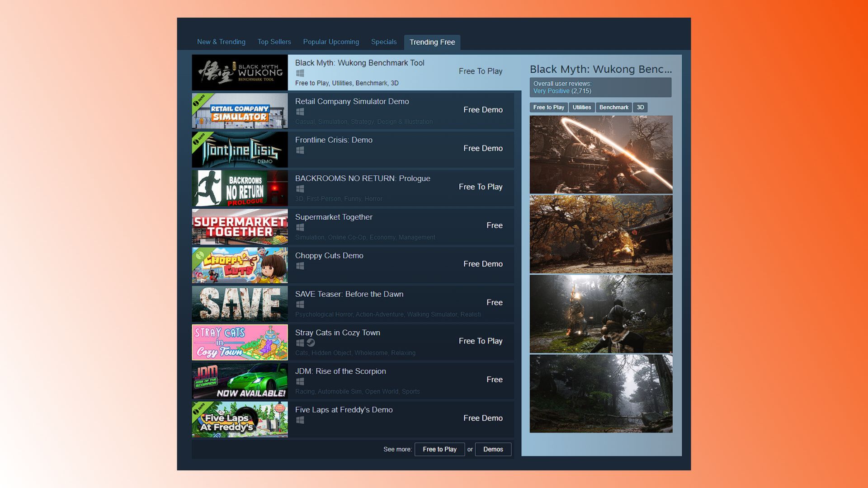Screen dimensions: 868x488
Task: Toggle the Utilities tag in detail panel
Action: (x=582, y=107)
